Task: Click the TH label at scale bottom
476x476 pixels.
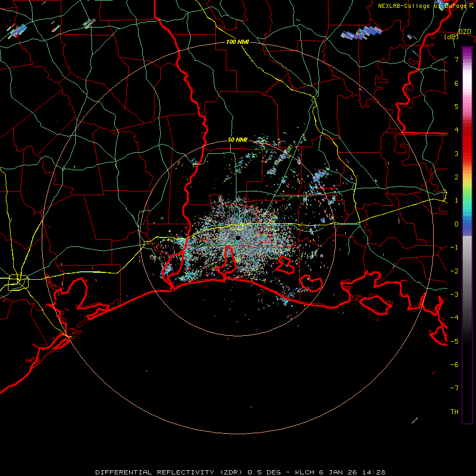Action: (454, 412)
